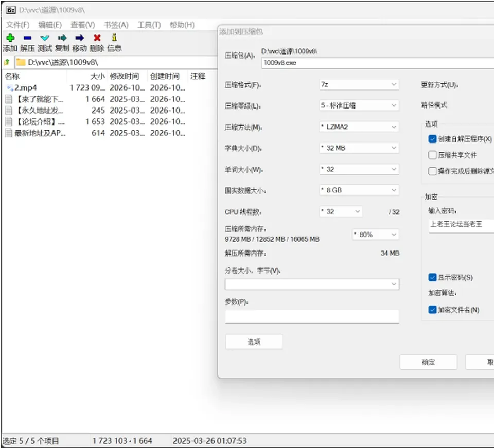Expand the 分卷大小 volume size dropdown
This screenshot has width=494, height=448.
312,284
